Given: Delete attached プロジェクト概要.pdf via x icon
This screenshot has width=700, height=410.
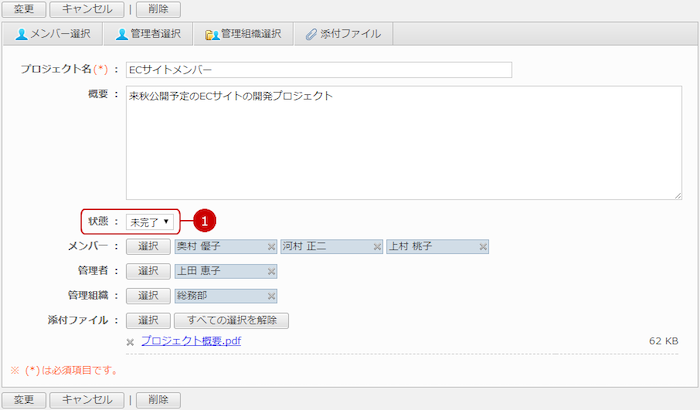Looking at the screenshot, I should click(x=131, y=342).
